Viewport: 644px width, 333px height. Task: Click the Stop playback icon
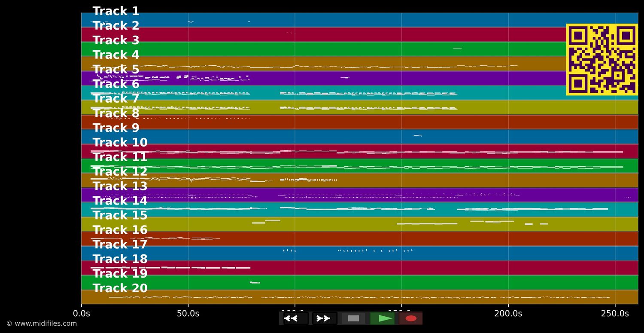(x=353, y=318)
